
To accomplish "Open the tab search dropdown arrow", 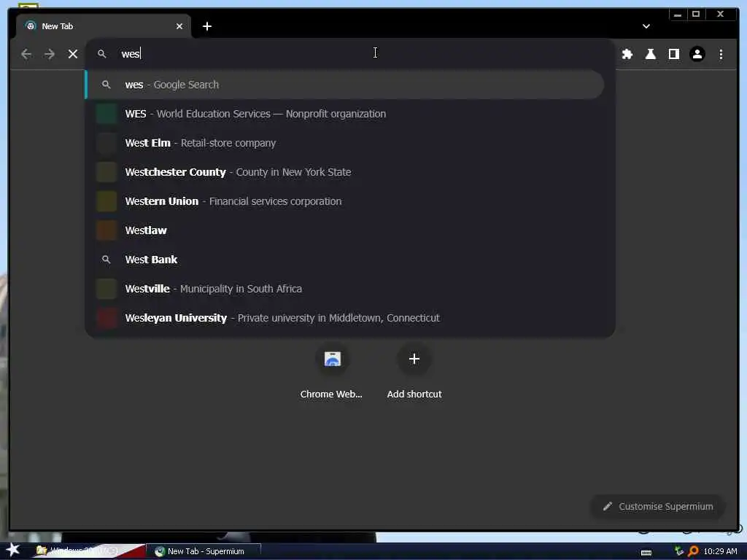I will click(x=646, y=26).
